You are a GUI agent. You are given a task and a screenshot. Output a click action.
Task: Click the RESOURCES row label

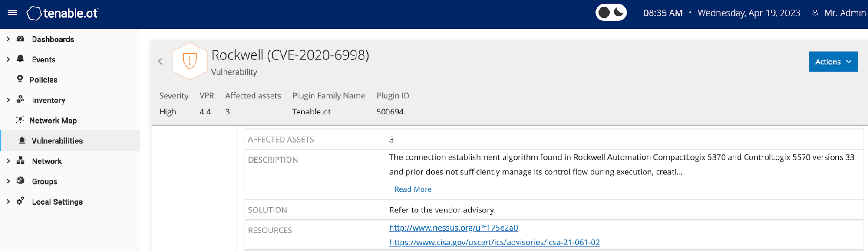click(x=270, y=230)
